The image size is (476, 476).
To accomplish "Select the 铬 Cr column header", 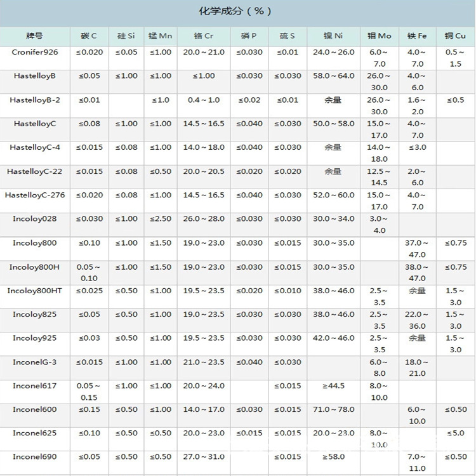I will [203, 36].
